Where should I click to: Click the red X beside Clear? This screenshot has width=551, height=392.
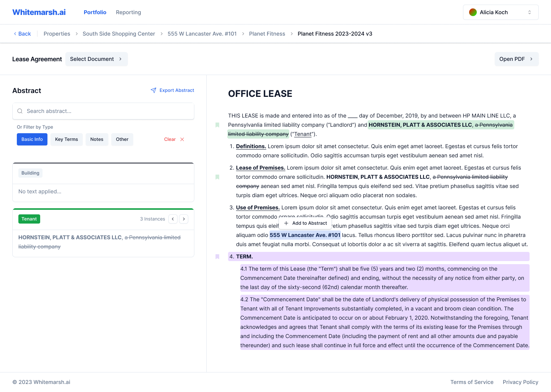(x=182, y=139)
